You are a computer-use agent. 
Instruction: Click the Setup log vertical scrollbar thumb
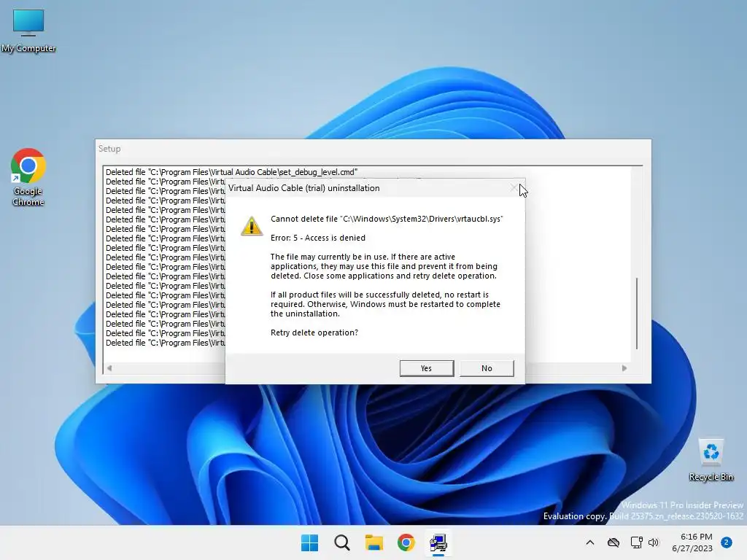pyautogui.click(x=636, y=314)
